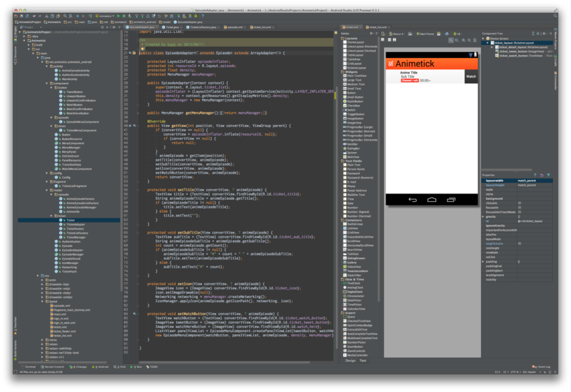Toggle the focusableInTouchMode checkbox
571x392 pixels.
520,211
